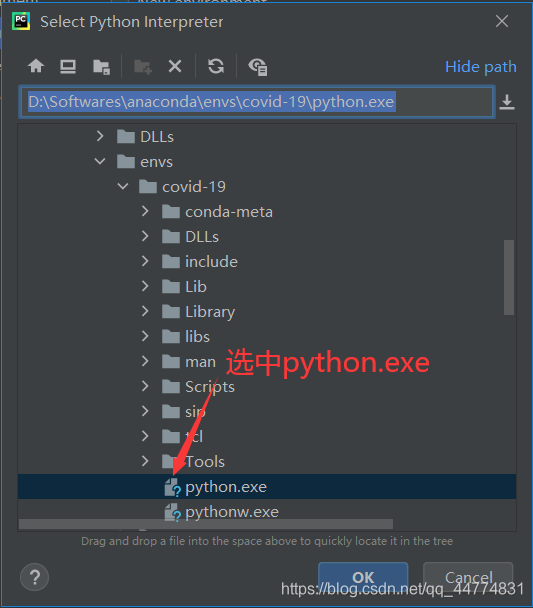
Task: Expand the Tools folder
Action: point(145,461)
